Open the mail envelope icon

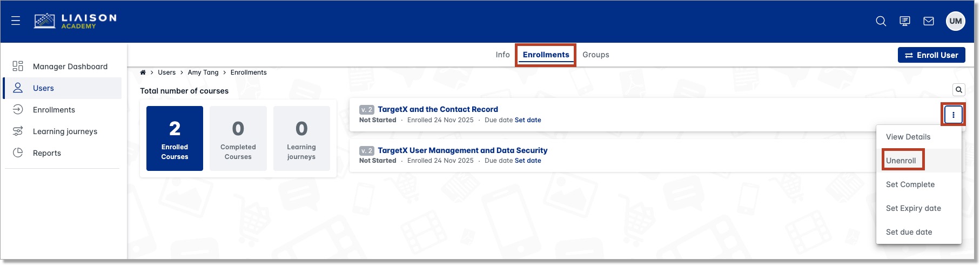pos(929,21)
